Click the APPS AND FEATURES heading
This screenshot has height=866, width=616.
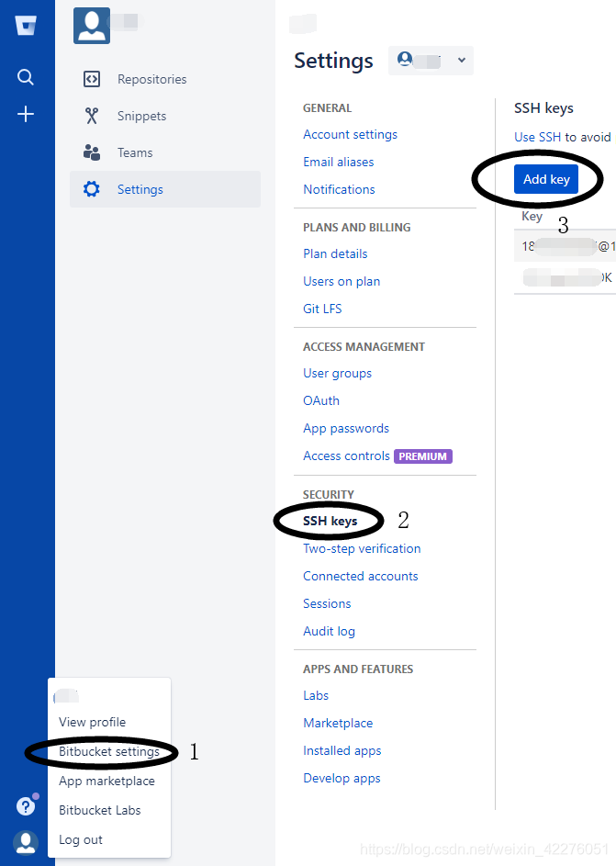pos(358,669)
